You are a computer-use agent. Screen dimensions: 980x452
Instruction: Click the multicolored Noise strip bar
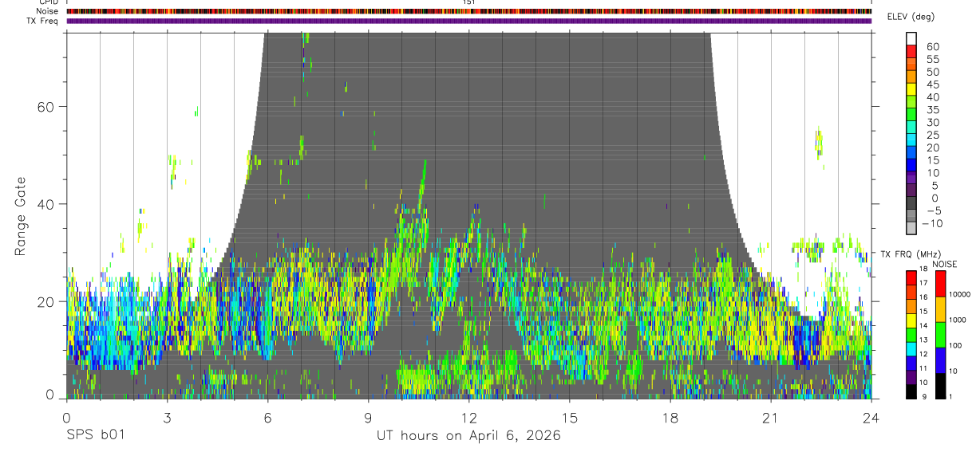pos(468,11)
